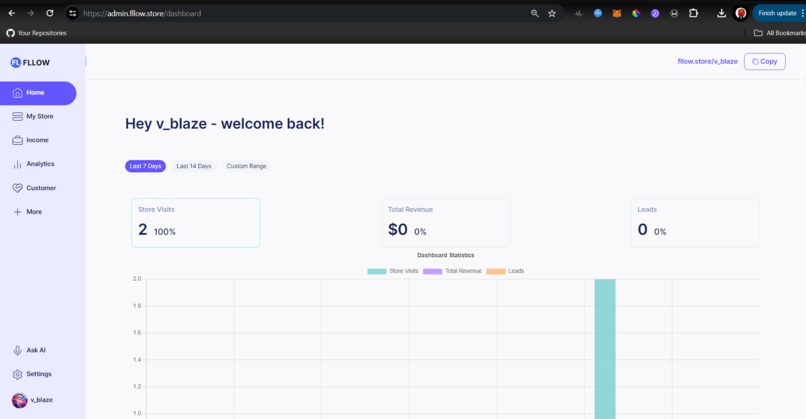Copy the store link with Copy button
Image resolution: width=806 pixels, height=419 pixels.
pos(764,62)
